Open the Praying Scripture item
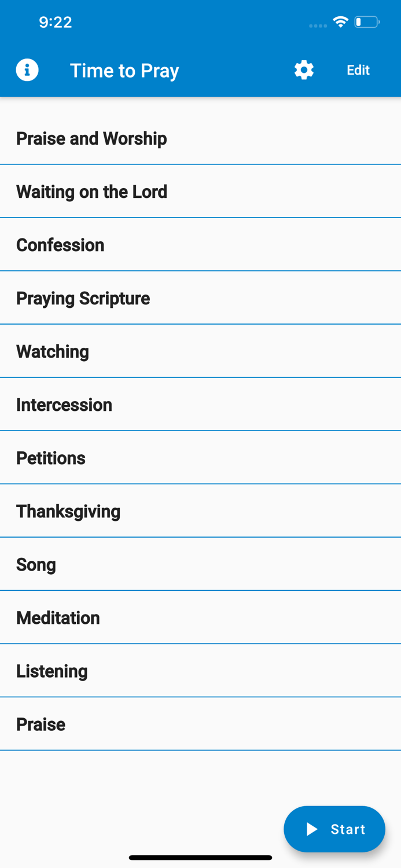Image resolution: width=401 pixels, height=868 pixels. point(83,298)
